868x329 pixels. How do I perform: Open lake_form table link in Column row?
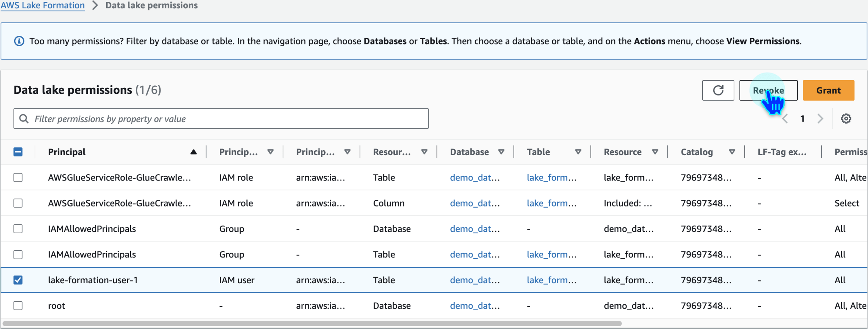(x=551, y=203)
